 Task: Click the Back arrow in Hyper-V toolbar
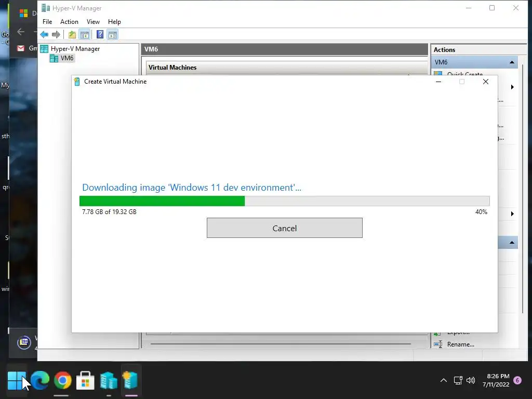44,34
